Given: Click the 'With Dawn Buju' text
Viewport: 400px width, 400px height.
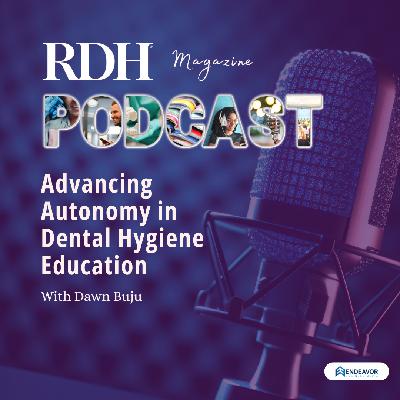Looking at the screenshot, I should point(91,296).
